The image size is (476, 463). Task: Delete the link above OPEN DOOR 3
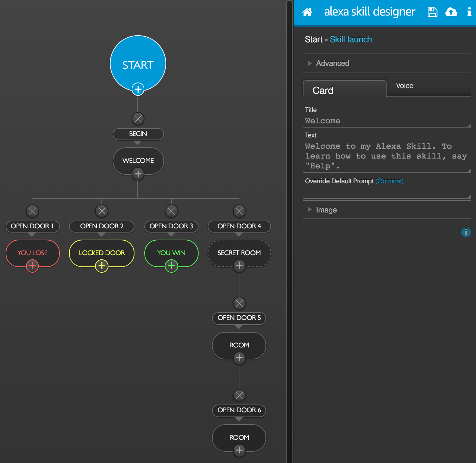(x=171, y=211)
